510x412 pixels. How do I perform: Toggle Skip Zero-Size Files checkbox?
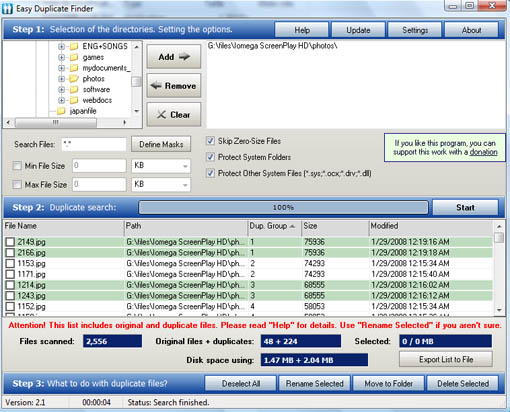pyautogui.click(x=210, y=141)
